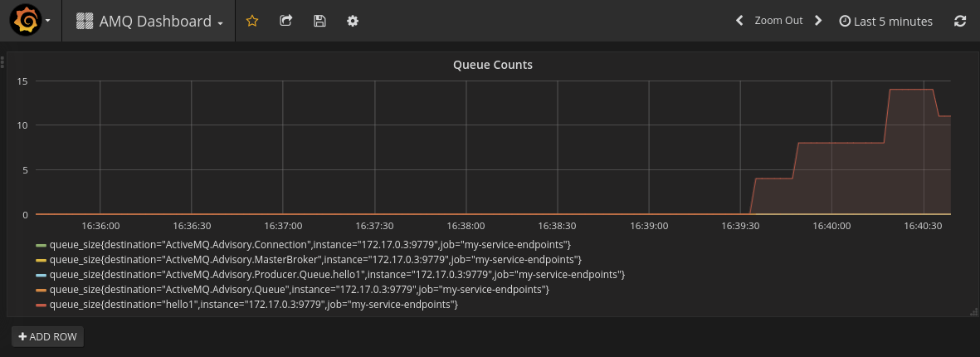Star the dashboard as favorite
The image size is (980, 357).
click(252, 21)
